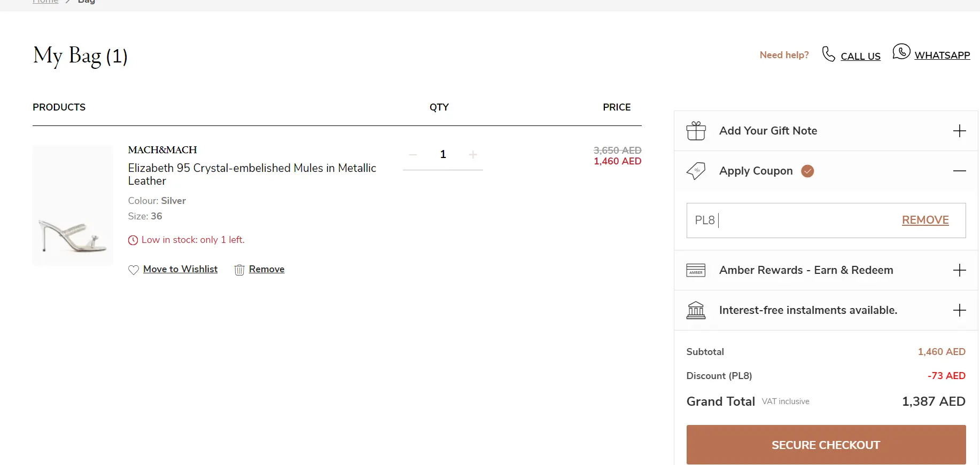Click the phone icon beside Call Us
The image size is (980, 465).
828,54
